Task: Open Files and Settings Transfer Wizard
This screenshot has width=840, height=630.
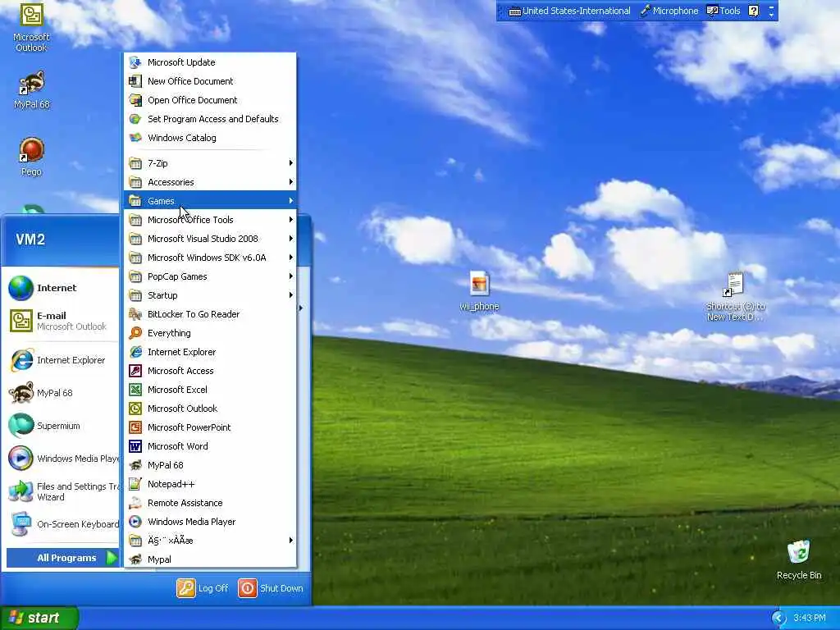Action: pyautogui.click(x=63, y=492)
